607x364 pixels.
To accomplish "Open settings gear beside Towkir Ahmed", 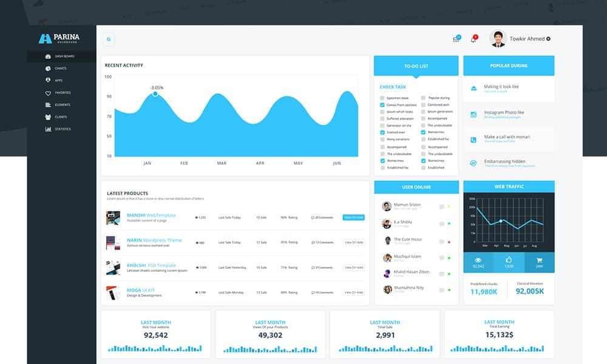I will 548,39.
